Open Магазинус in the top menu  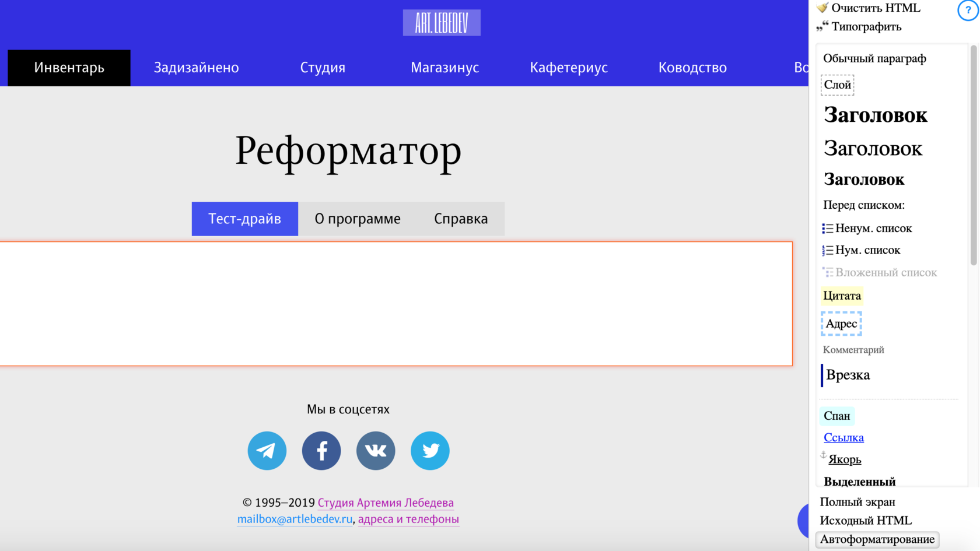tap(444, 68)
